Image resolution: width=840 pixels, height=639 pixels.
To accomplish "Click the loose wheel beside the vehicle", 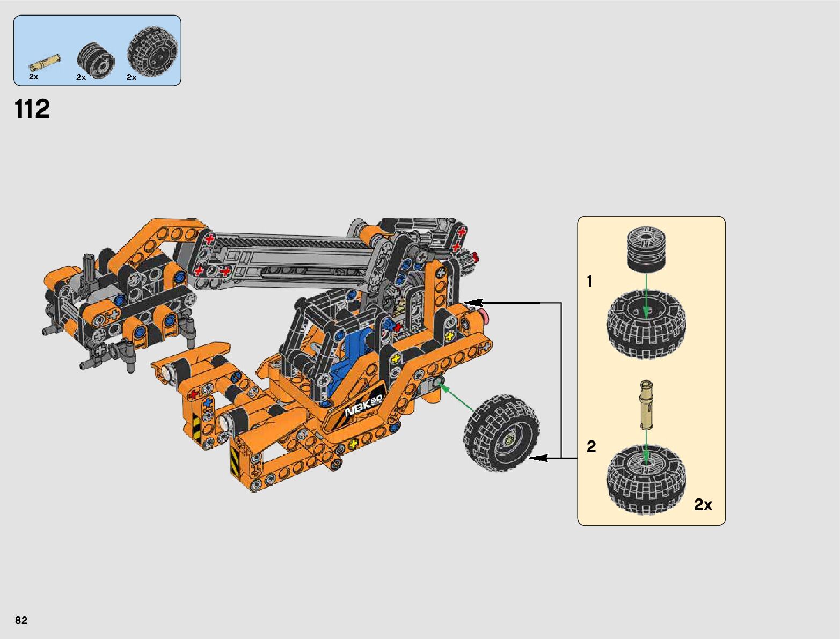I will pos(502,434).
